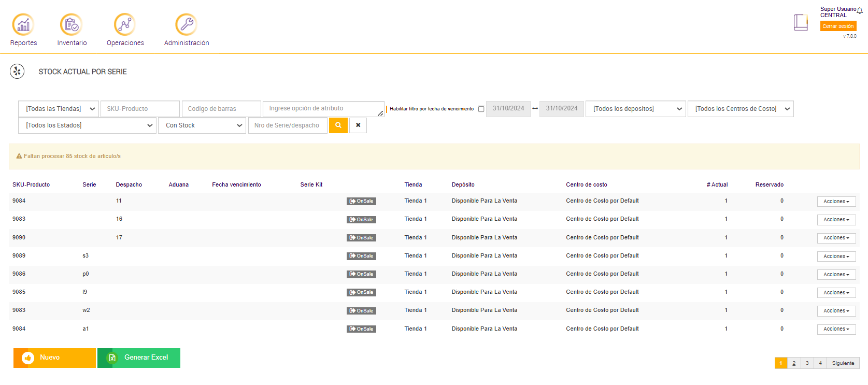868x385 pixels.
Task: Click the Super Usuario CENTRAL label
Action: (838, 12)
